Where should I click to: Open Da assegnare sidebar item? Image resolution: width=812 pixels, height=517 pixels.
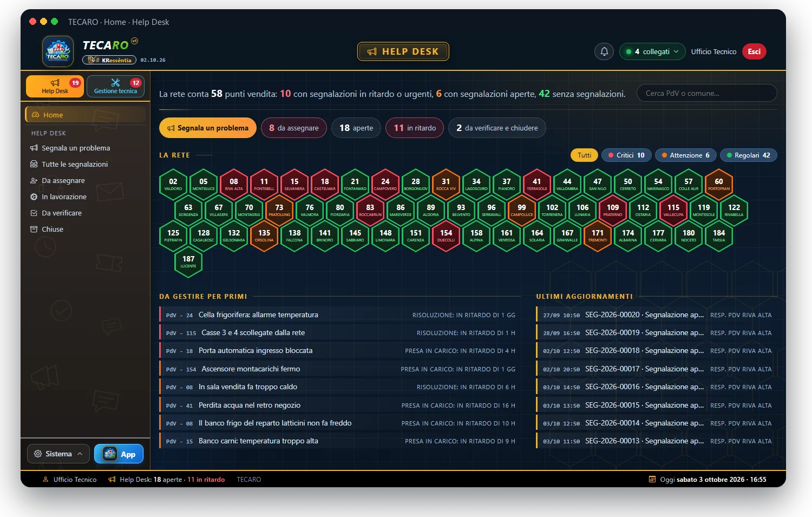pos(85,180)
